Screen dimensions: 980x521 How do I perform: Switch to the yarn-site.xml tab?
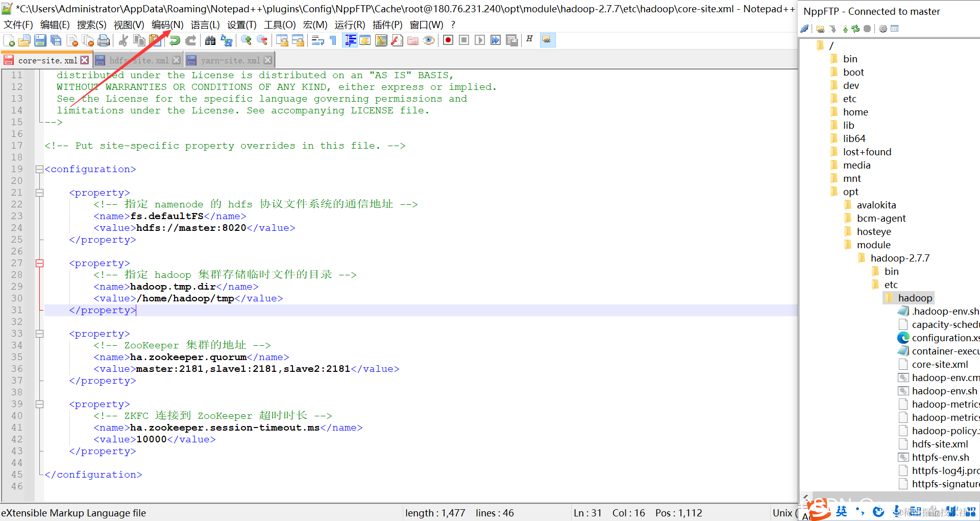(x=230, y=60)
